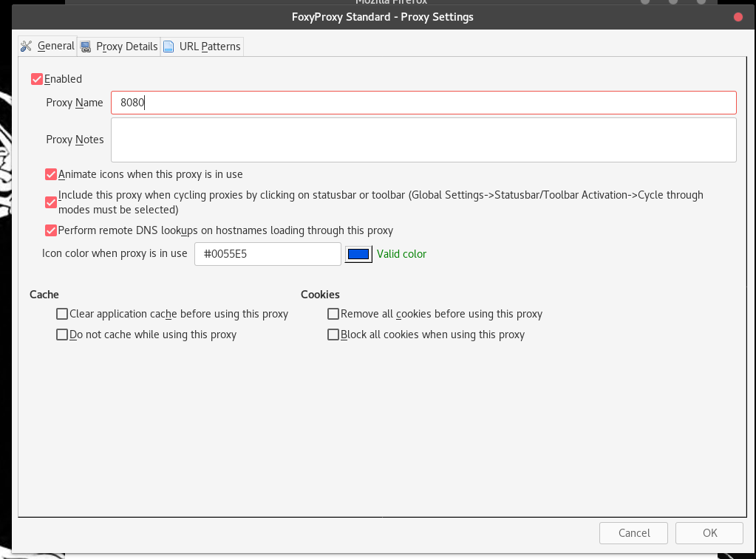Focus the Proxy Notes text area

point(423,140)
